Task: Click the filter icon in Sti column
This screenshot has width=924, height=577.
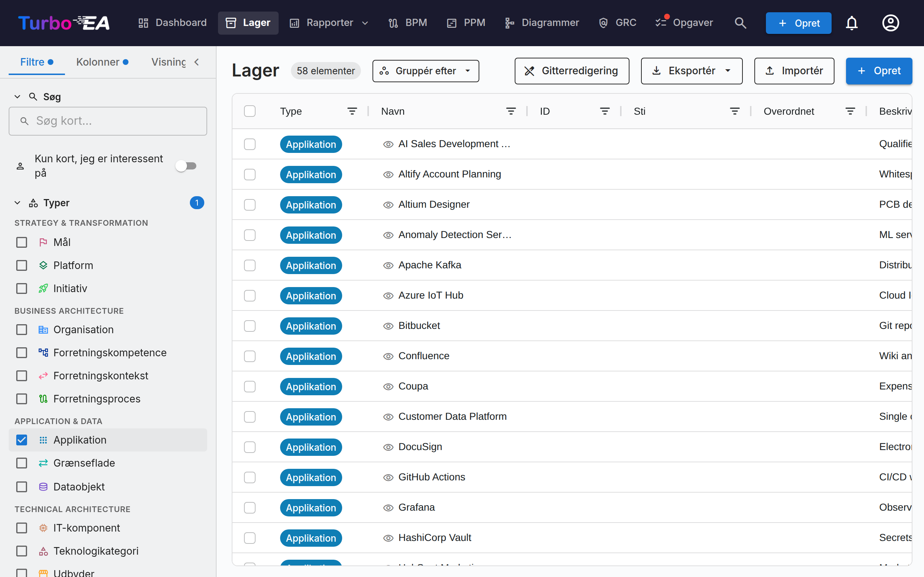Action: click(735, 111)
